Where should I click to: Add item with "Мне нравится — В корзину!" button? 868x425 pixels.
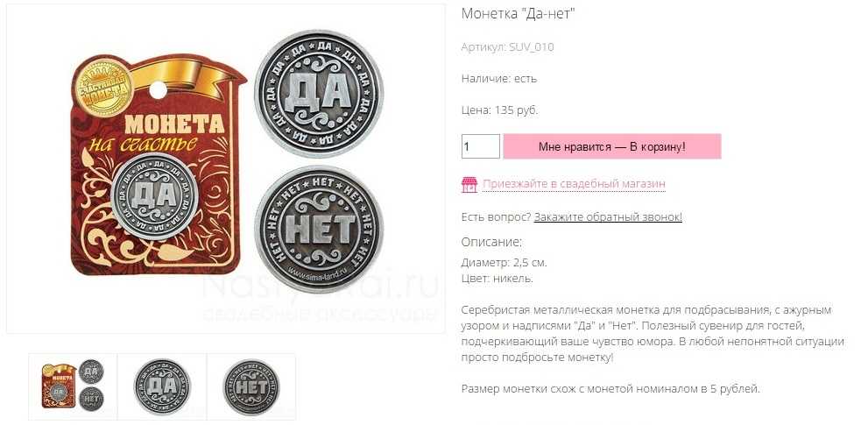(611, 146)
